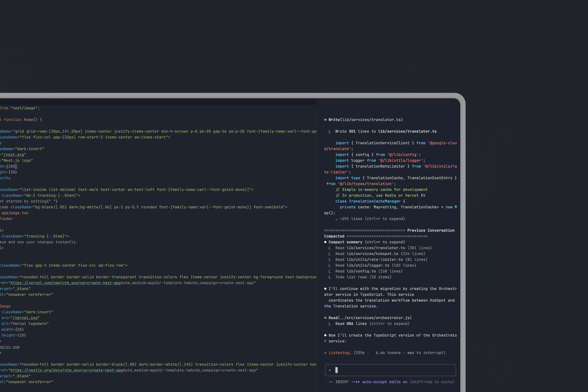Click "ave and see your changes instantly." text
588x392 pixels.
tap(39, 242)
